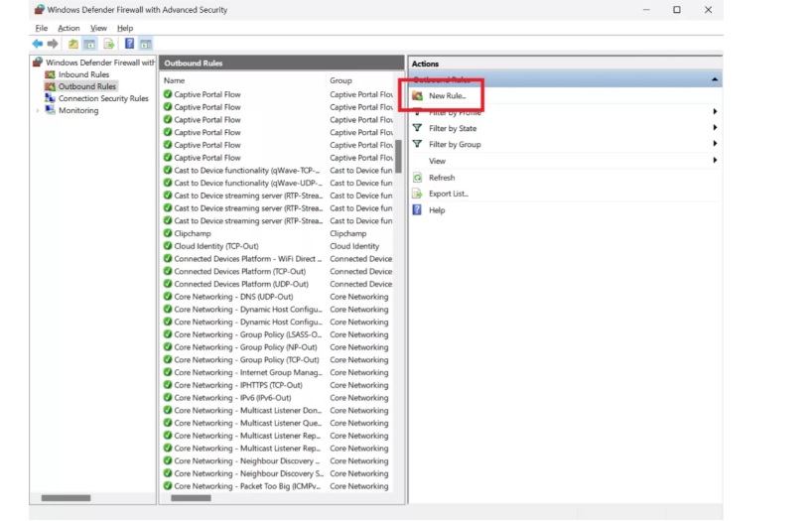Click the Forward arrow toolbar icon
Image resolution: width=812 pixels, height=521 pixels.
(53, 44)
